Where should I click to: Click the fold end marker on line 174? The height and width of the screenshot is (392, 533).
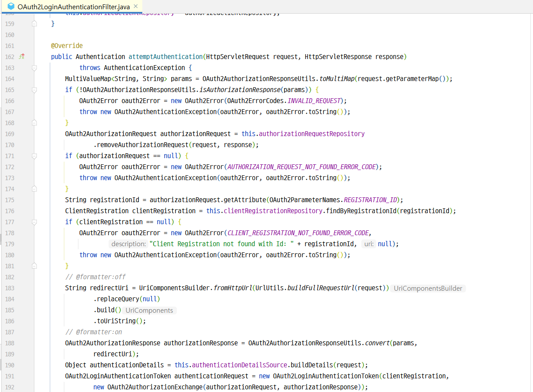point(34,189)
